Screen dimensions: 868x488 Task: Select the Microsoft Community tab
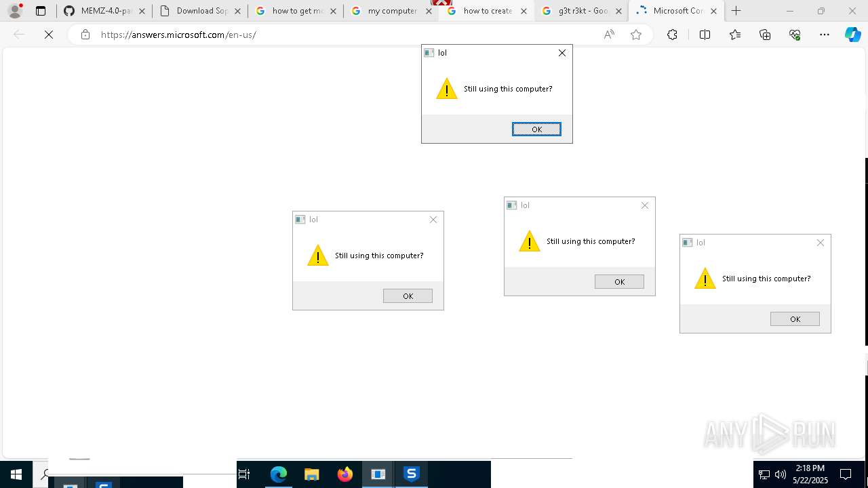pyautogui.click(x=676, y=11)
